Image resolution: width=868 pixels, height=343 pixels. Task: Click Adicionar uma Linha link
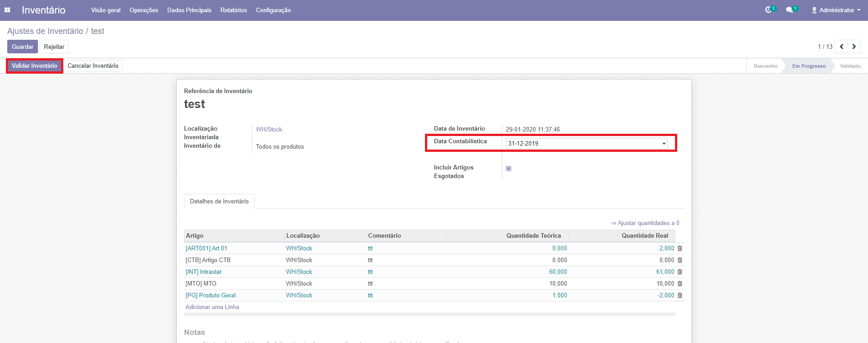212,307
